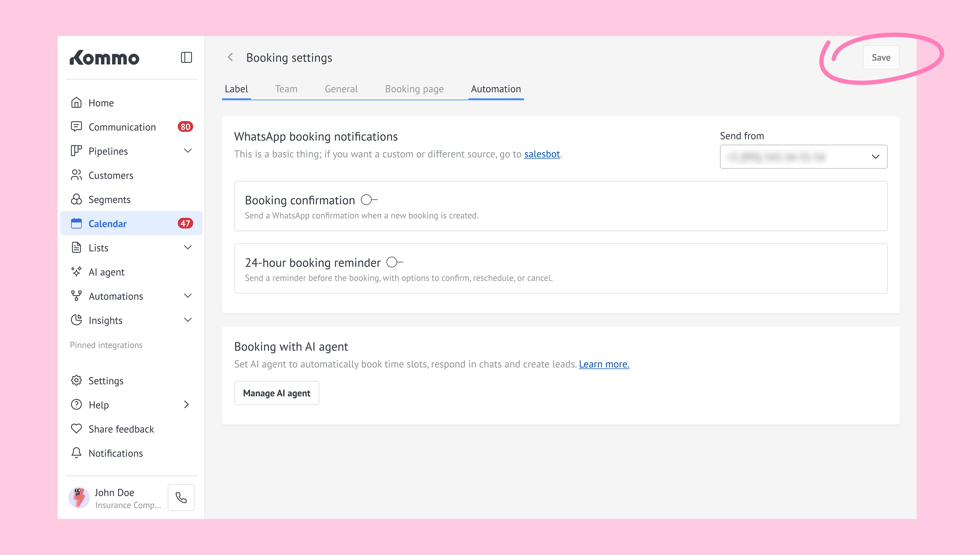Click the Help question mark icon

(76, 404)
